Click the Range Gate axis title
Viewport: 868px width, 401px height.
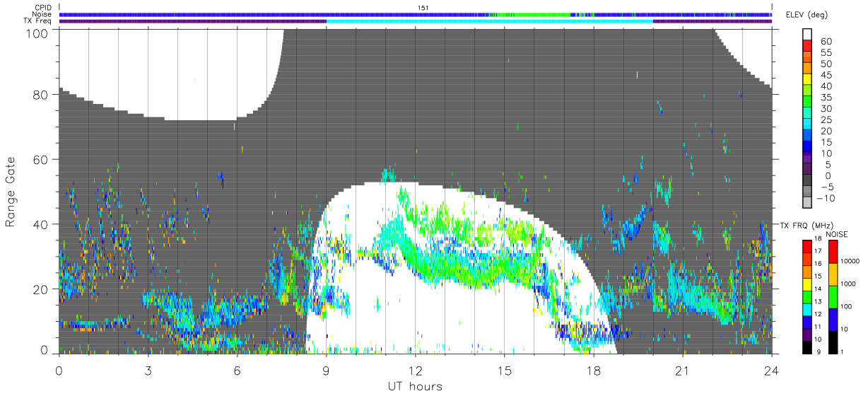(x=11, y=192)
